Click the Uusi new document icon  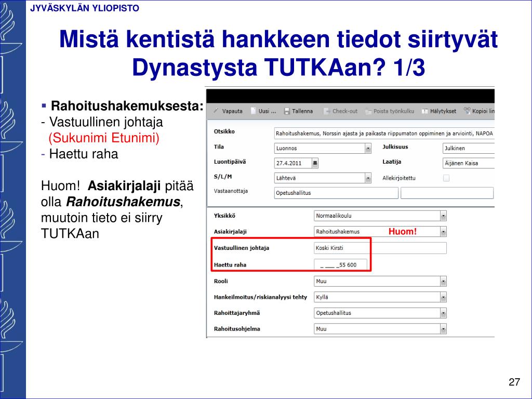(x=253, y=111)
